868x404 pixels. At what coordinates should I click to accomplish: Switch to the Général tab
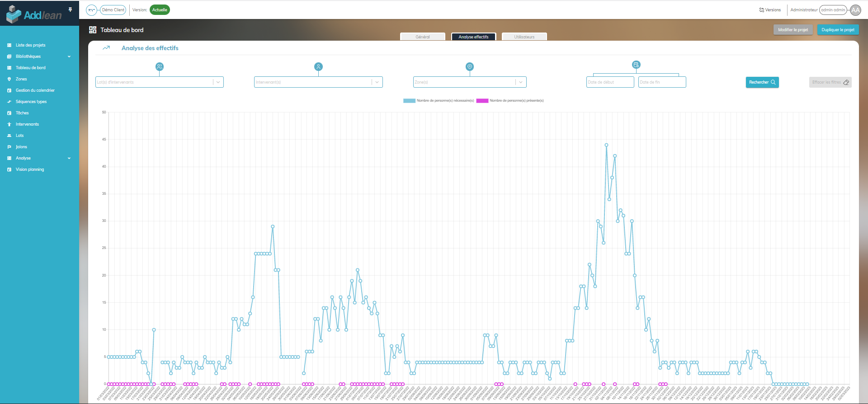point(423,37)
